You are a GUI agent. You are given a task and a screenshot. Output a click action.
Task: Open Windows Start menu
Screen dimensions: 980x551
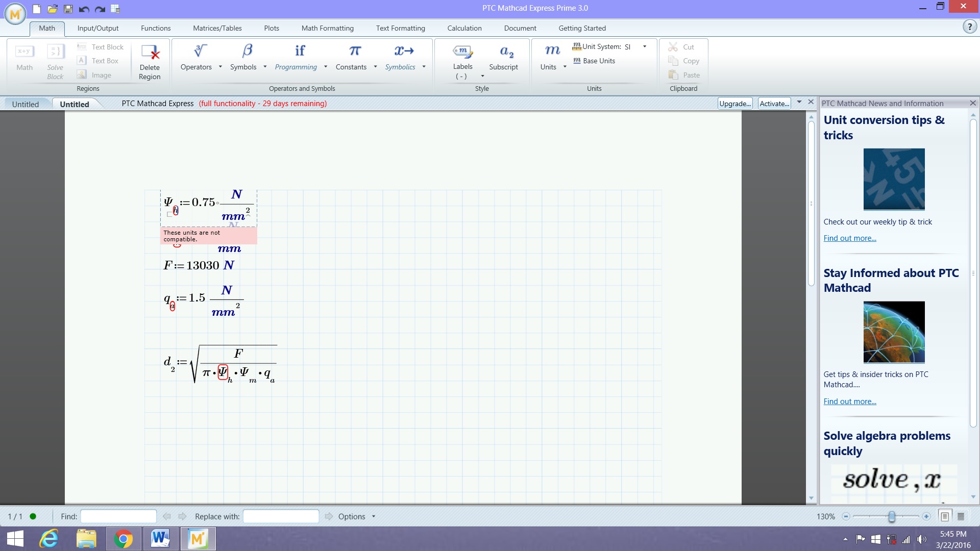[x=15, y=539]
